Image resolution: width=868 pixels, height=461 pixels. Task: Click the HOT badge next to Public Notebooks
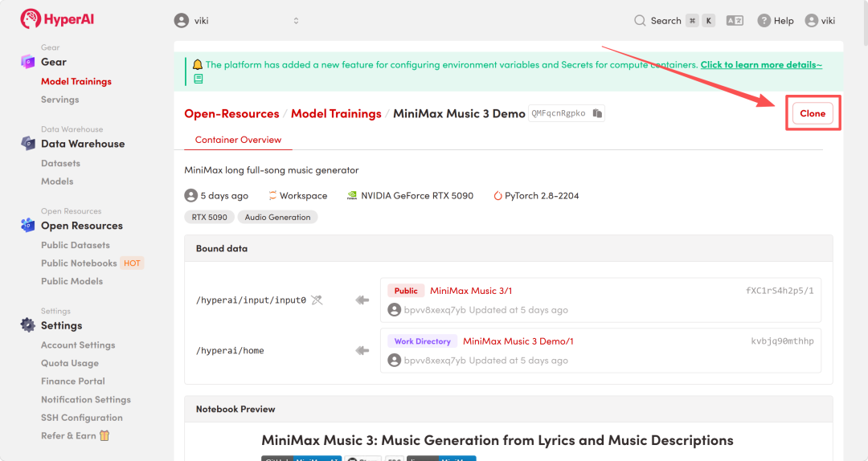coord(132,263)
